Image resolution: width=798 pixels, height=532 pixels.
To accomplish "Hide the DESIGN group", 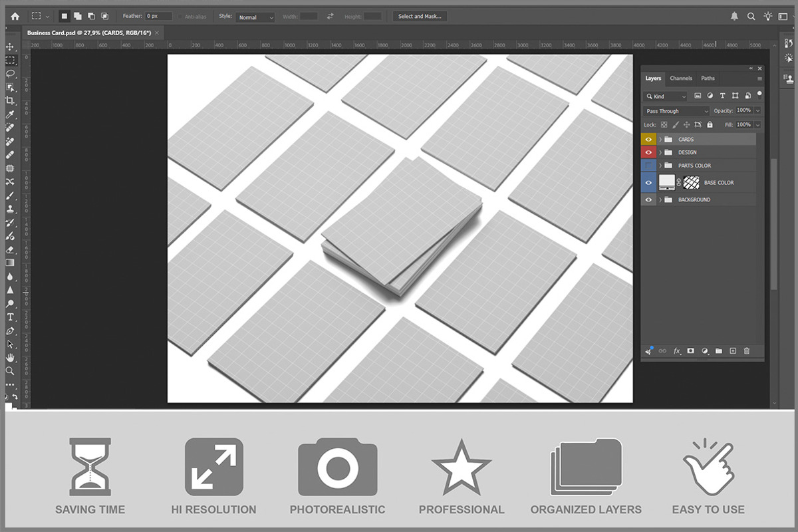I will pyautogui.click(x=648, y=152).
